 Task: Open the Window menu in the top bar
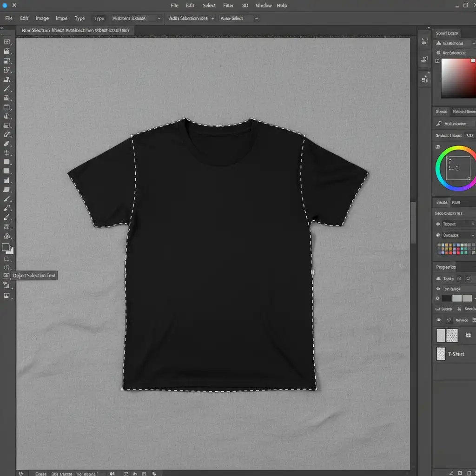(264, 6)
